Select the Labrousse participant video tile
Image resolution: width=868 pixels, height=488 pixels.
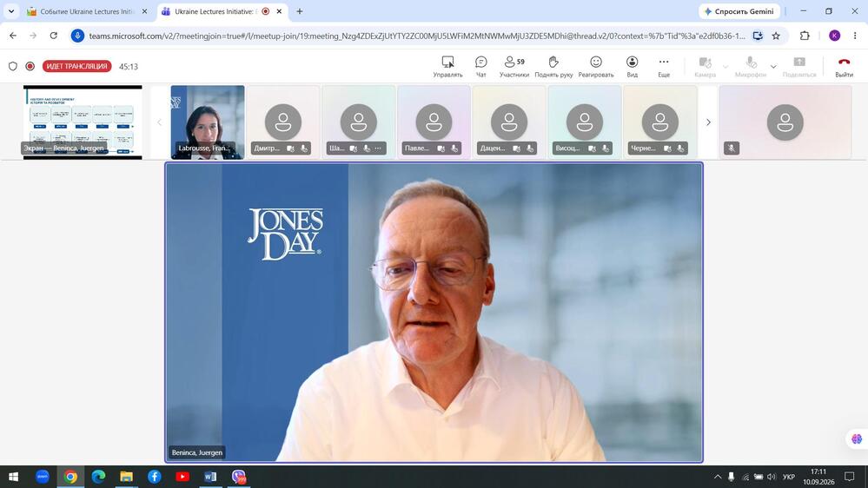(208, 122)
